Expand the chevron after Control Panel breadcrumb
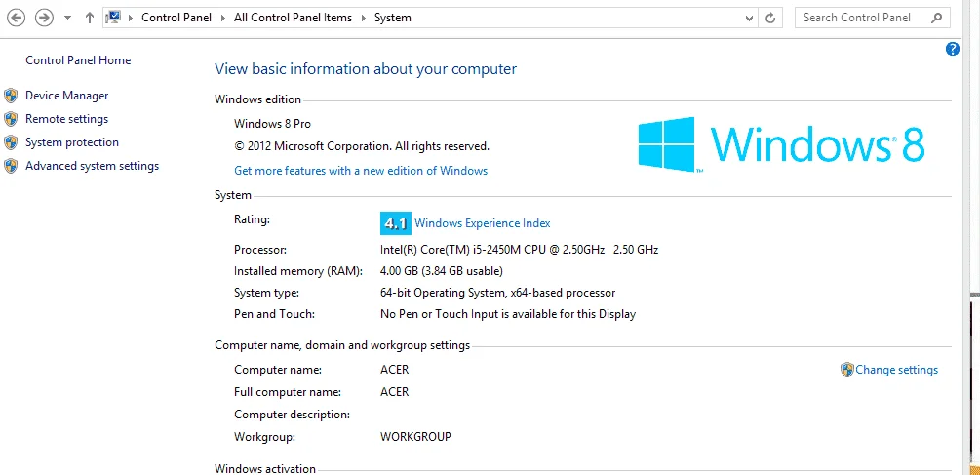The width and height of the screenshot is (980, 475). coord(223,18)
